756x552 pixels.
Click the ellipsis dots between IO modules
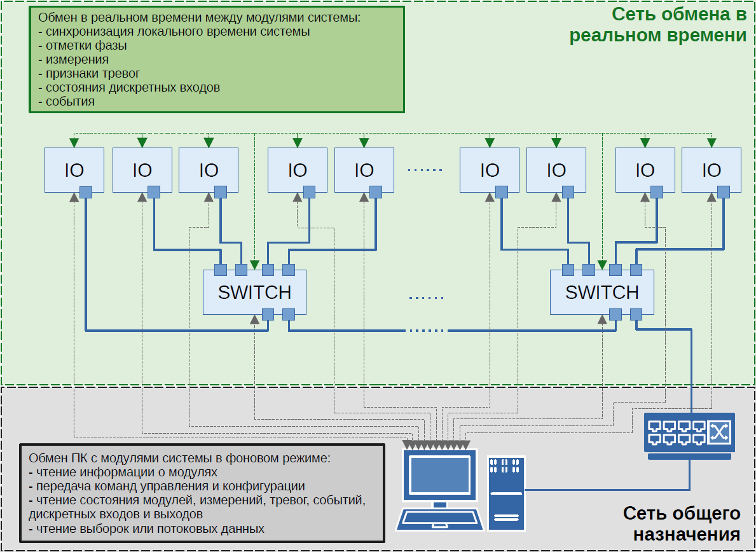click(424, 170)
